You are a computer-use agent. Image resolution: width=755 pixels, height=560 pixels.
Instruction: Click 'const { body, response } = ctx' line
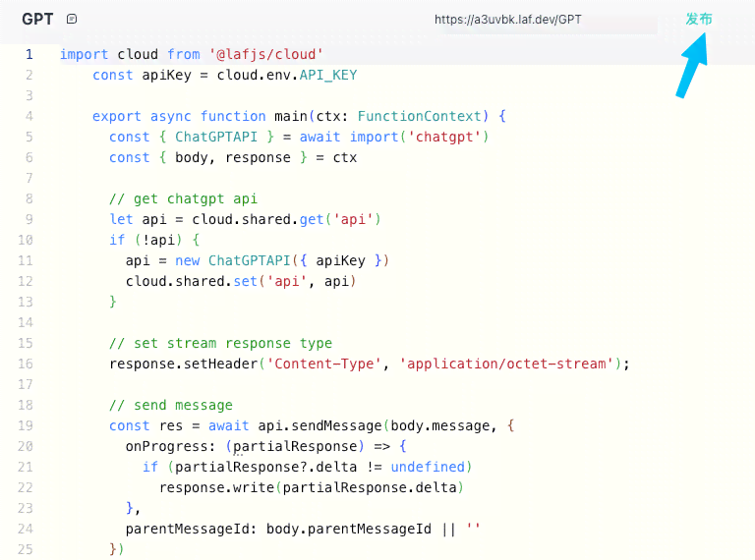[x=233, y=158]
